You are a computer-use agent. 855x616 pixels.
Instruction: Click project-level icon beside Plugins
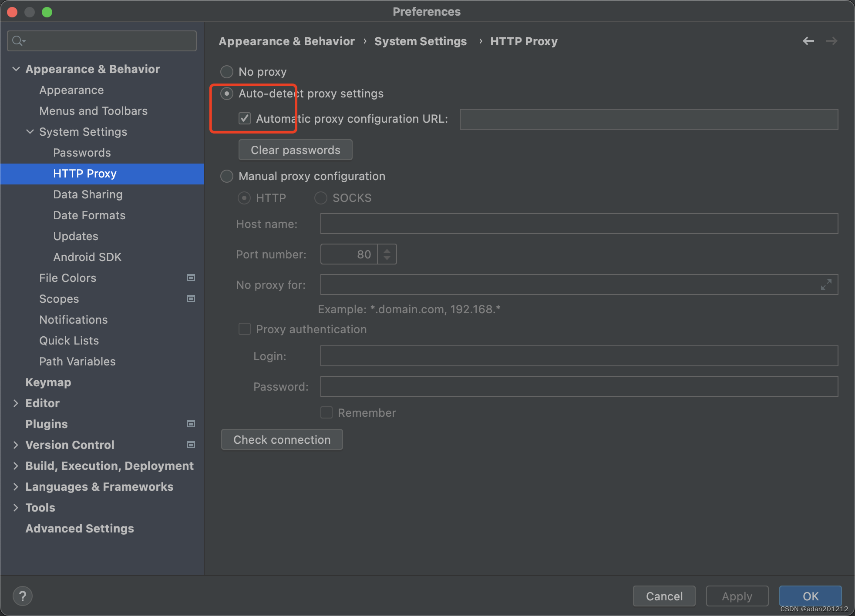point(191,424)
